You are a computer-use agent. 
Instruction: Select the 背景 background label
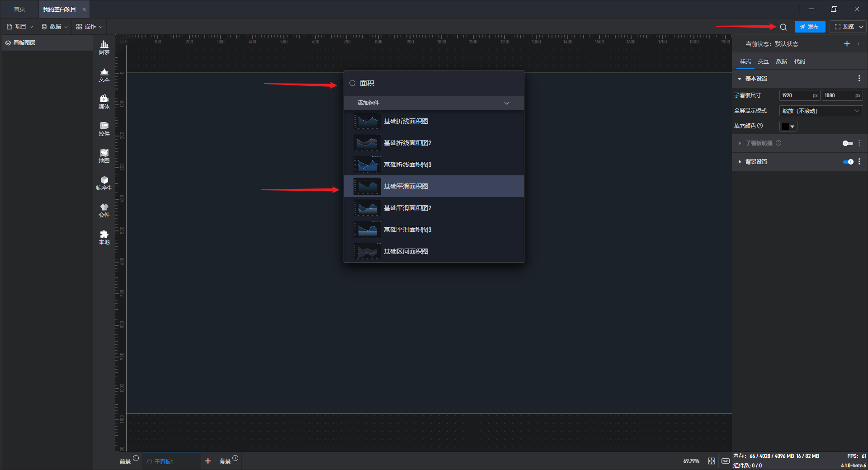coord(225,461)
